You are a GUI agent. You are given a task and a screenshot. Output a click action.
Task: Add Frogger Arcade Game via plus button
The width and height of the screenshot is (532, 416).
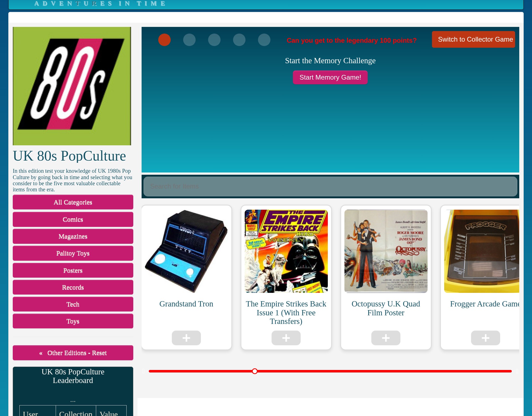pos(485,338)
